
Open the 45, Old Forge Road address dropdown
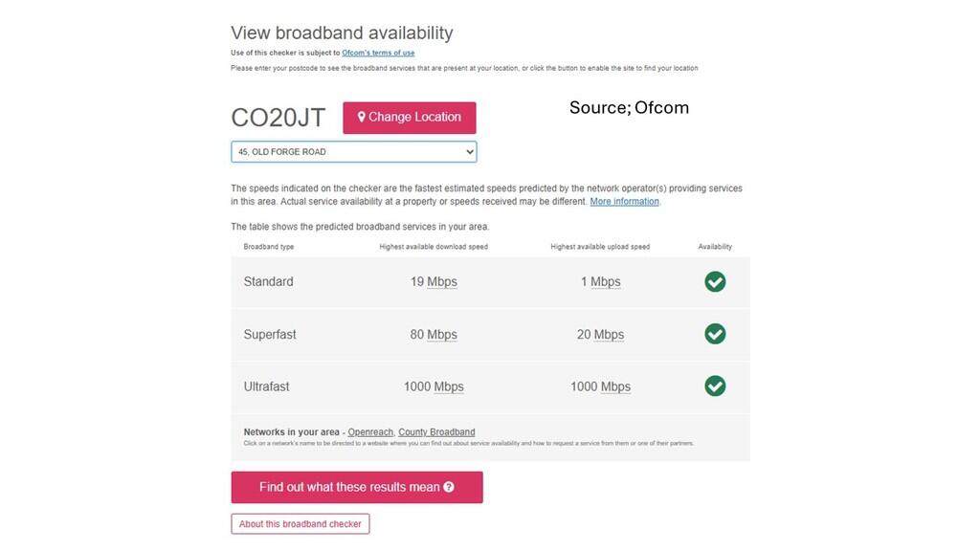(x=353, y=151)
